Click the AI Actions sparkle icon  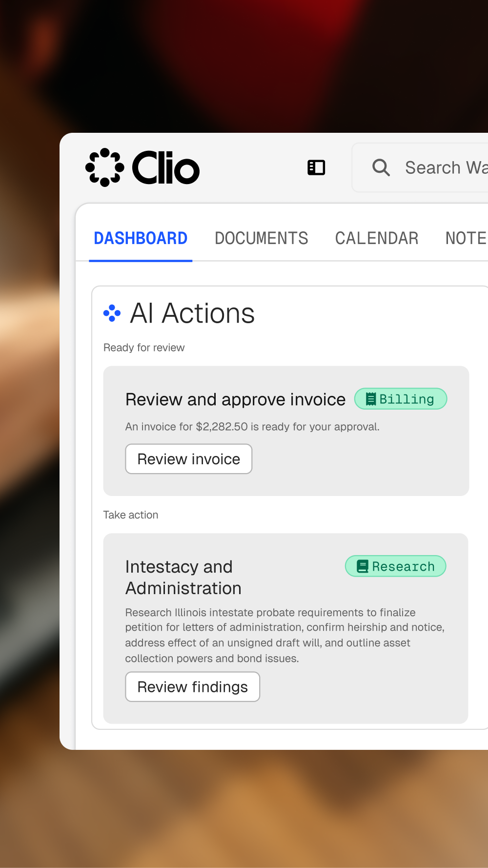pos(112,313)
